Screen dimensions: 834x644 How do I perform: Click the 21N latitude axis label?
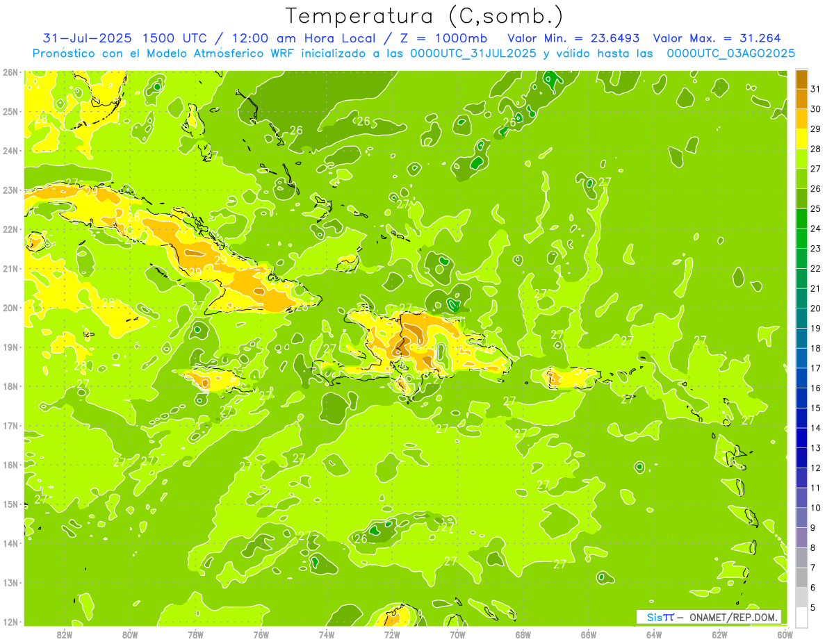10,269
